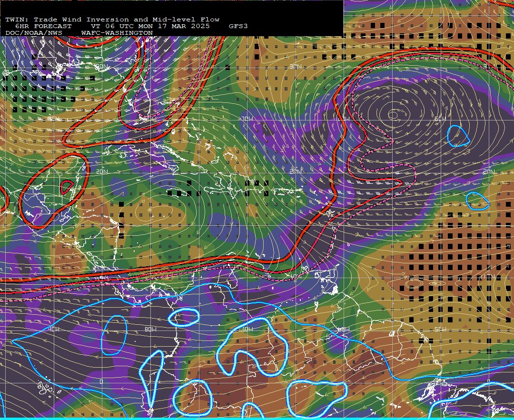Click the thin cyan oval over the Pacific near 85W

coord(114,335)
